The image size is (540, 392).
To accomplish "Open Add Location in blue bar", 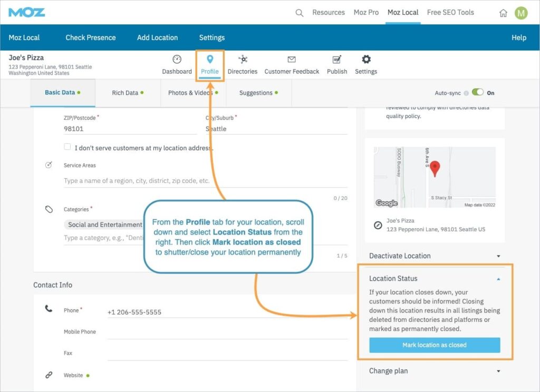I will 157,37.
